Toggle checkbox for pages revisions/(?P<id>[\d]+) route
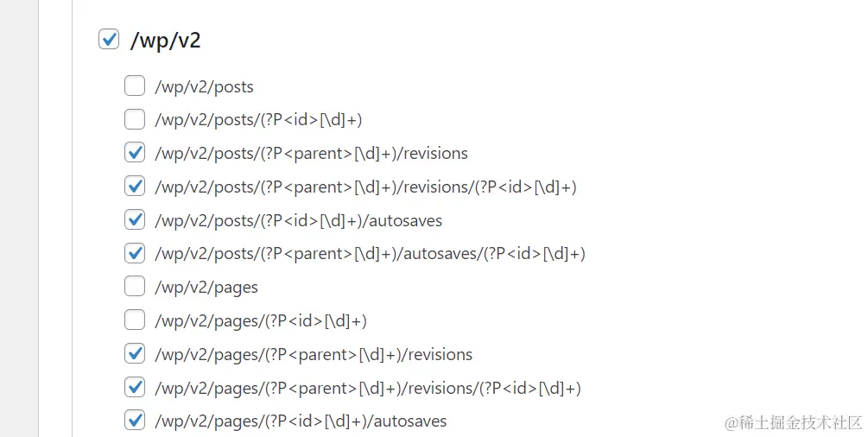This screenshot has height=437, width=868. click(135, 388)
